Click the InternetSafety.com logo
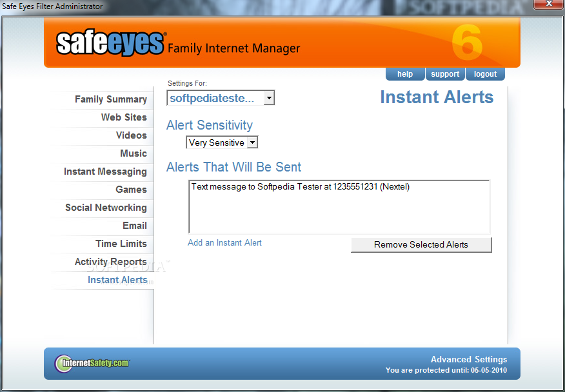 click(92, 363)
